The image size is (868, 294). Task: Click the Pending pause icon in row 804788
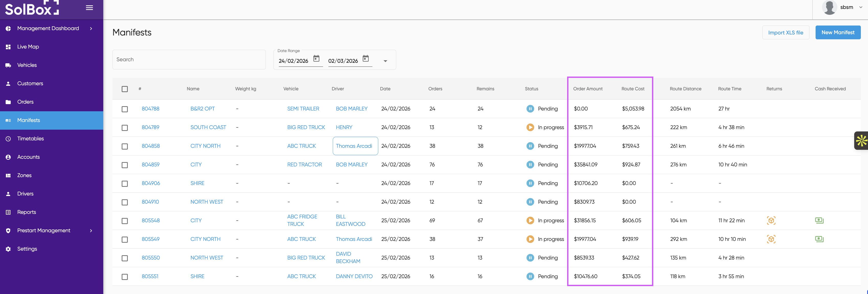pyautogui.click(x=530, y=109)
